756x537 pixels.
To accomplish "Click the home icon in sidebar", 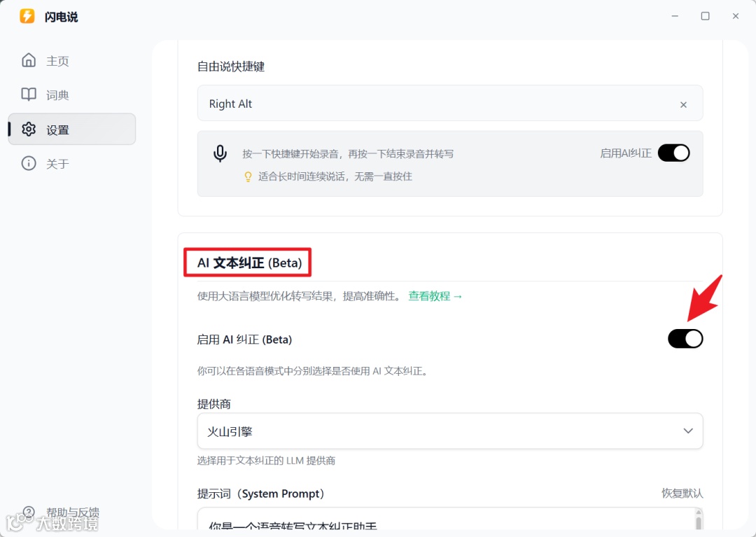I will click(29, 60).
